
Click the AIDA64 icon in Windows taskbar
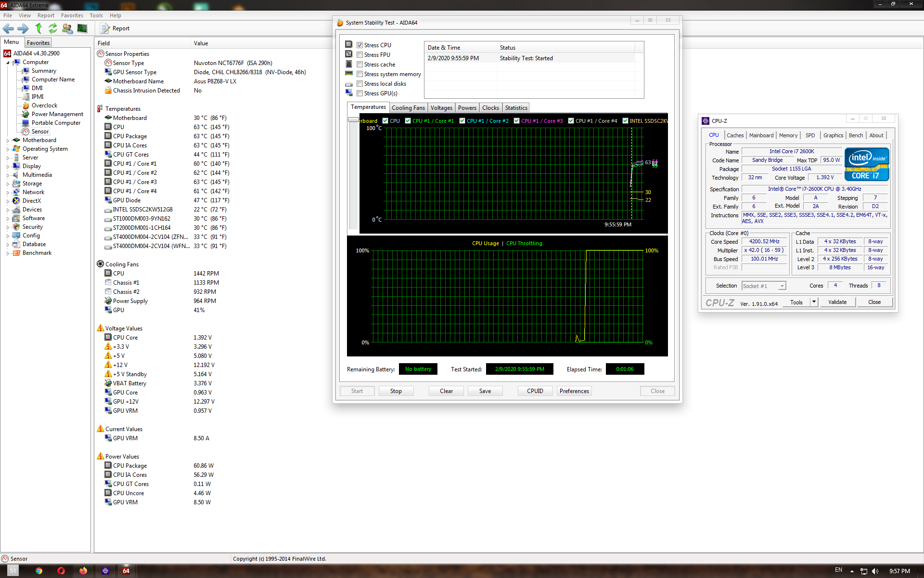tap(126, 571)
